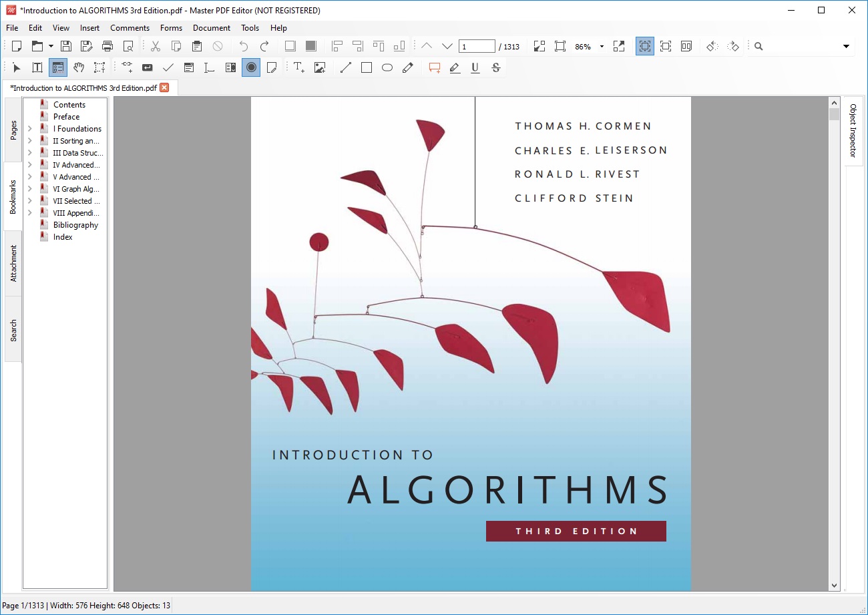Jump to the Contents bookmark
This screenshot has height=615, width=868.
coord(69,105)
